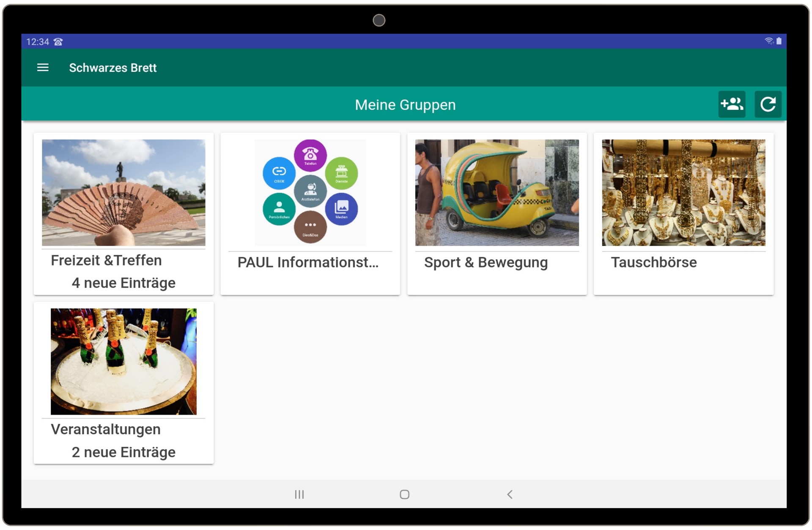Click the gold jewelry thumbnail

click(x=683, y=192)
